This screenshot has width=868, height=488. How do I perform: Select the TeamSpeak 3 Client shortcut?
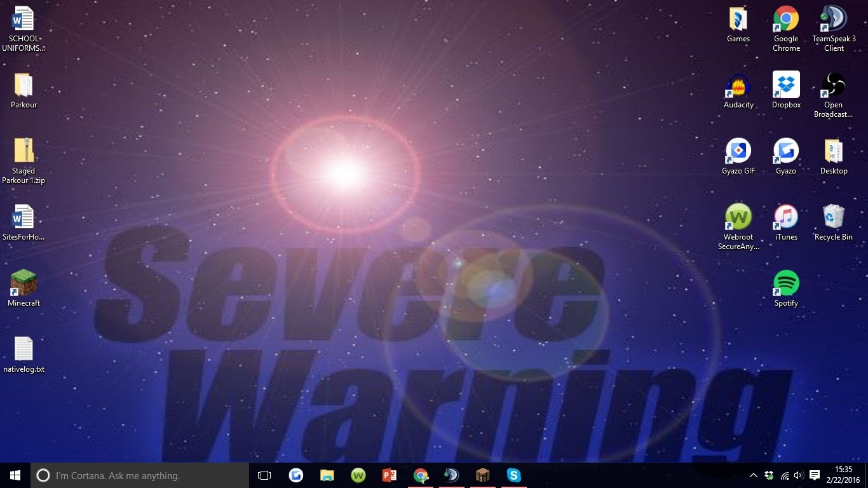point(834,29)
